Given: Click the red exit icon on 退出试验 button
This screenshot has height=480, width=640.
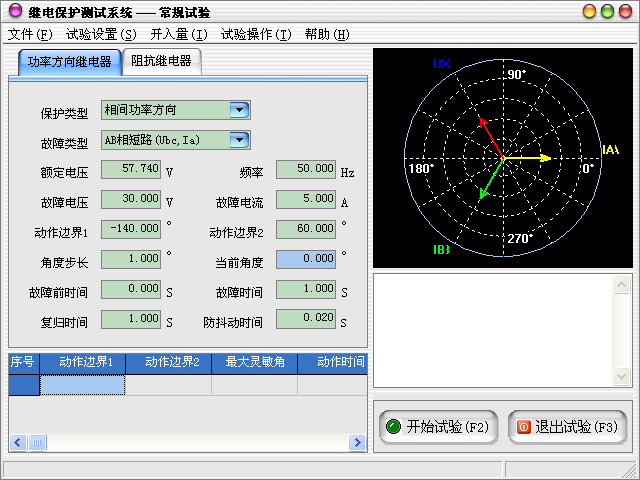Looking at the screenshot, I should point(524,427).
